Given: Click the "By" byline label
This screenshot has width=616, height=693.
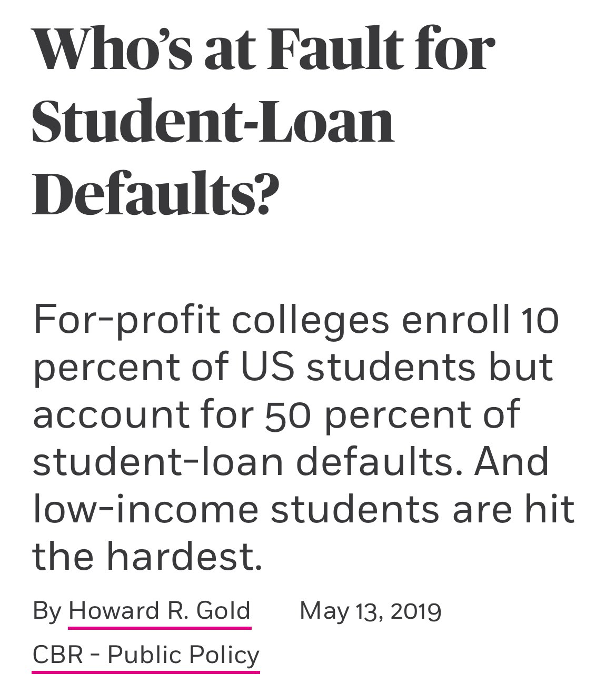Looking at the screenshot, I should pos(47,611).
